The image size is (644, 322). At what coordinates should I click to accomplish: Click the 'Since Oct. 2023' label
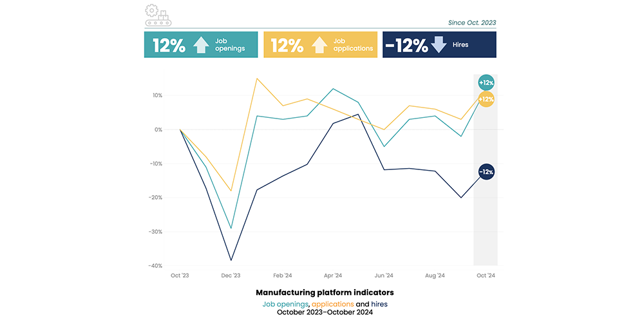pyautogui.click(x=472, y=23)
